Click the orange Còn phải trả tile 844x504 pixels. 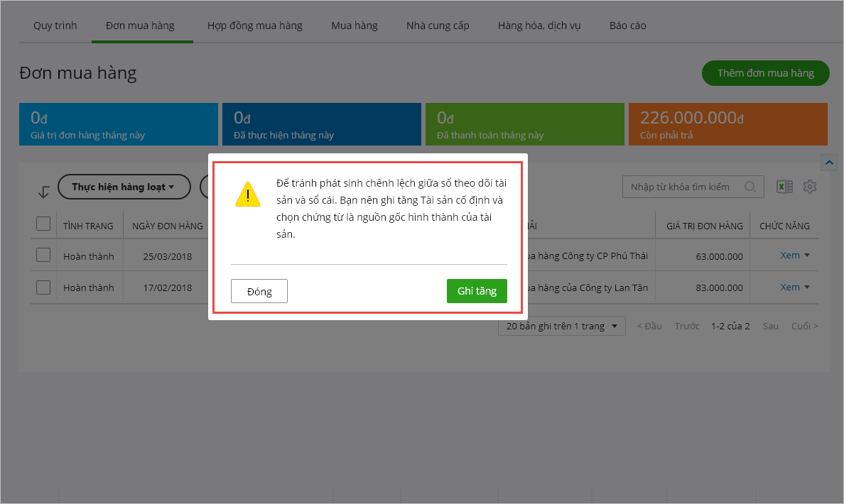click(727, 124)
